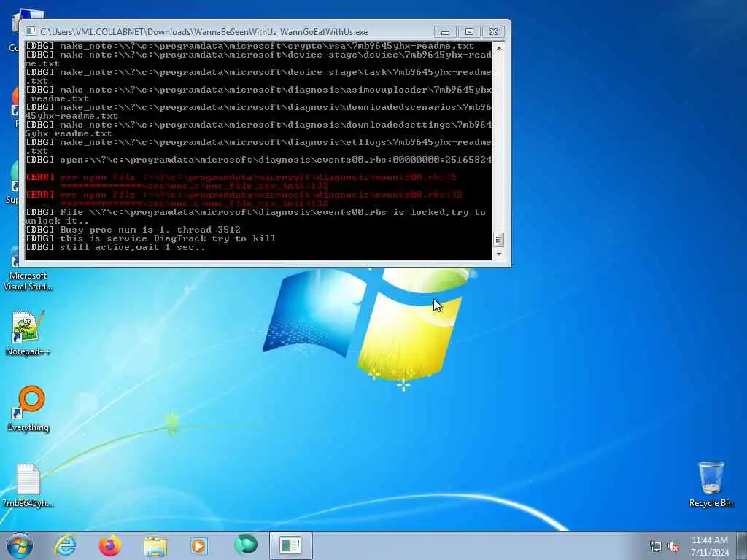
Task: Launch Internet Explorer from the taskbar
Action: [65, 545]
